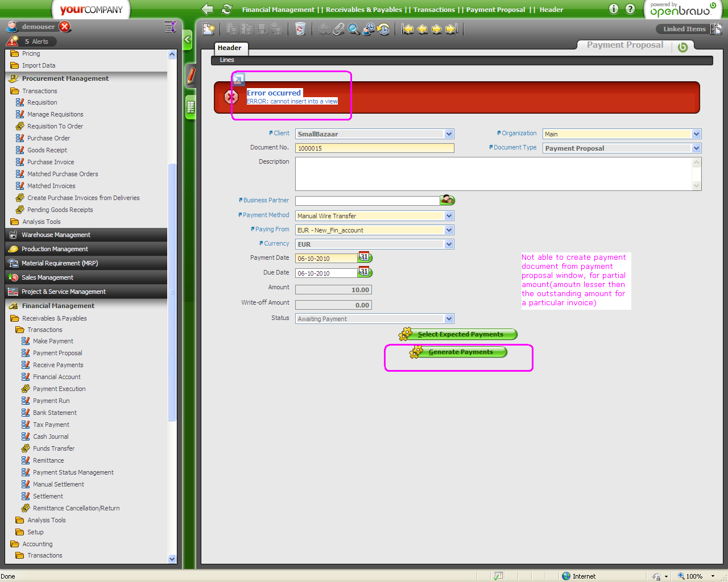Open Sales Management menu section
728x582 pixels.
point(86,277)
